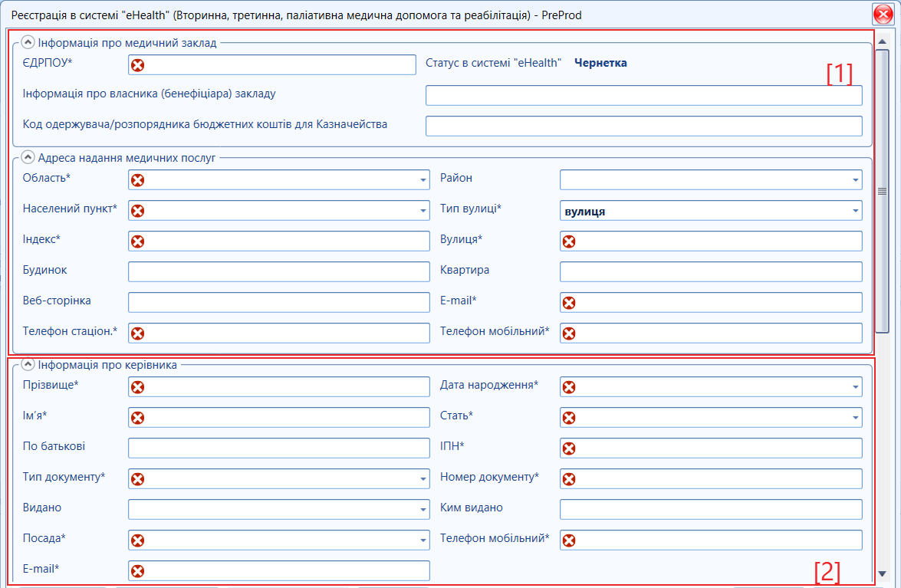Select the Ким видано input field
Screen dimensions: 901x588
[x=711, y=509]
